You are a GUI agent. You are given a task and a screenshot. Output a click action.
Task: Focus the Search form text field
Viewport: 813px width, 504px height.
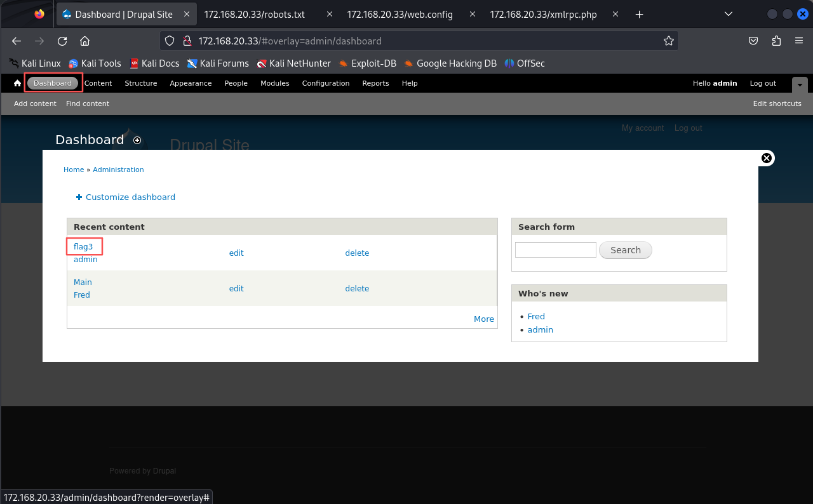(x=556, y=249)
